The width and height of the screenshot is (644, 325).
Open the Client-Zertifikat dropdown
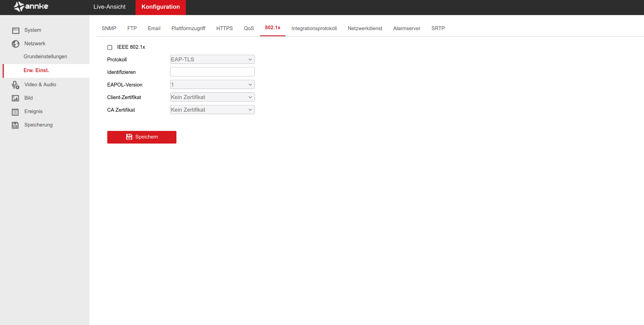[212, 97]
